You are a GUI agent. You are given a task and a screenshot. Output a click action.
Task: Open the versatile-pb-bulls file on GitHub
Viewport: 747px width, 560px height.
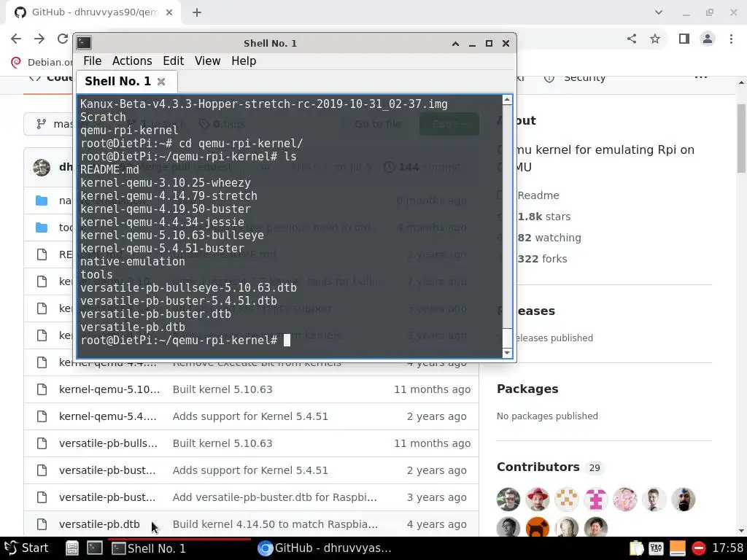click(108, 443)
